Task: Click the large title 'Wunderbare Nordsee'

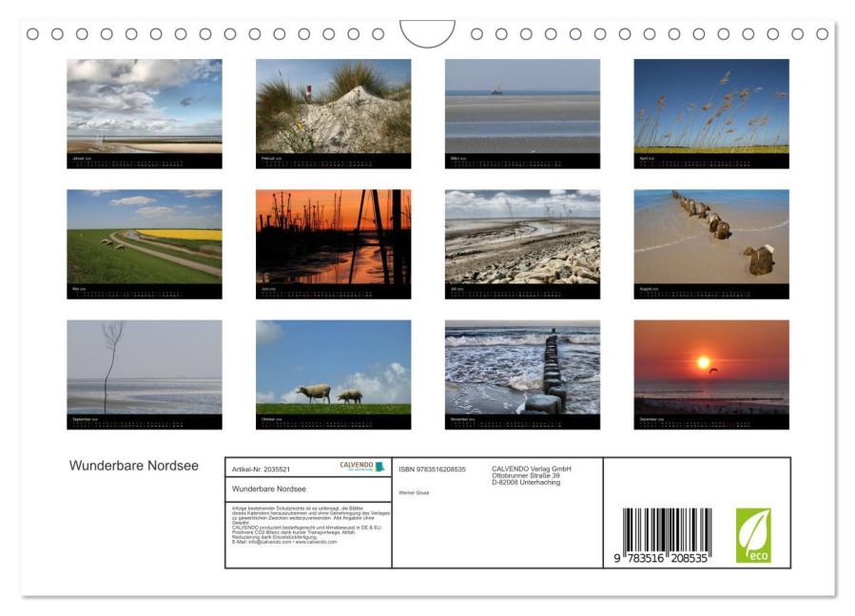Action: tap(133, 466)
